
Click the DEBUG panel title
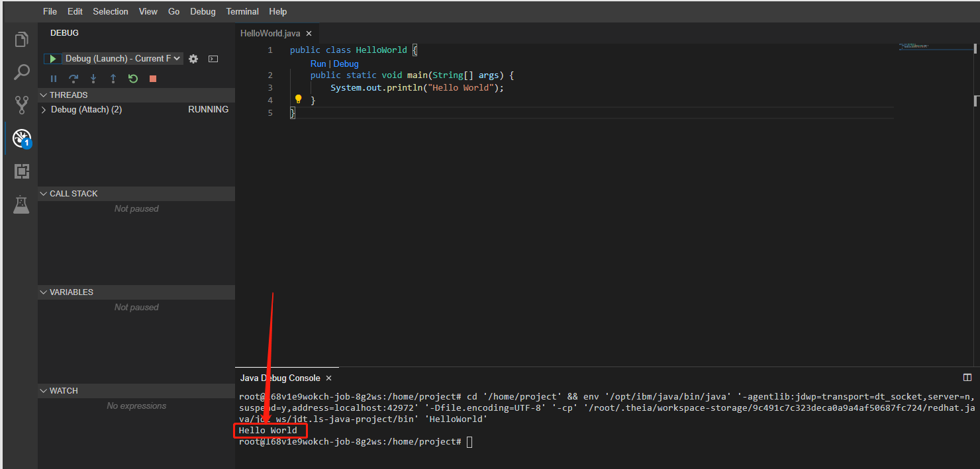(64, 33)
